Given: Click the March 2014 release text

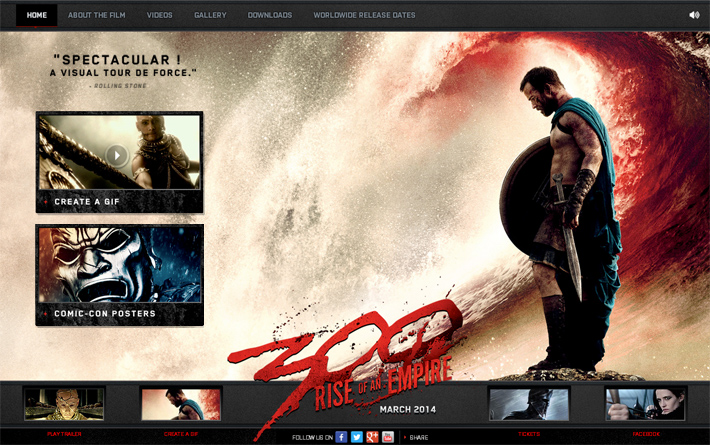Looking at the screenshot, I should pyautogui.click(x=408, y=410).
